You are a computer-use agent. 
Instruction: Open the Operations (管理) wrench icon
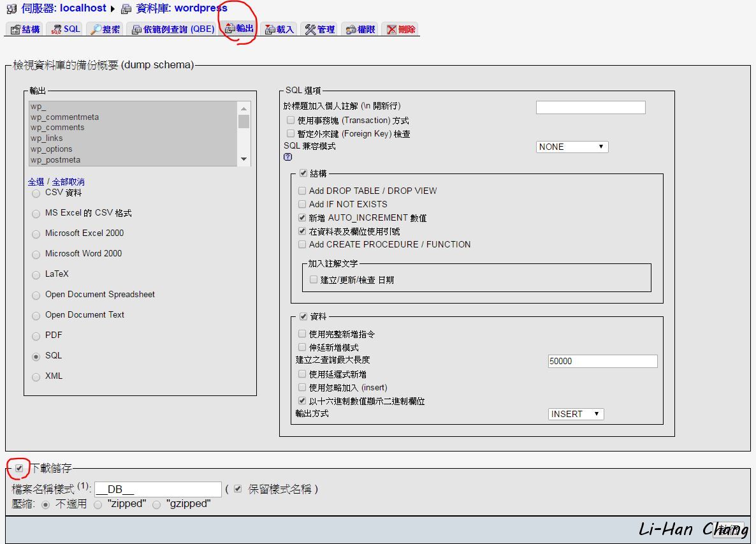click(310, 30)
